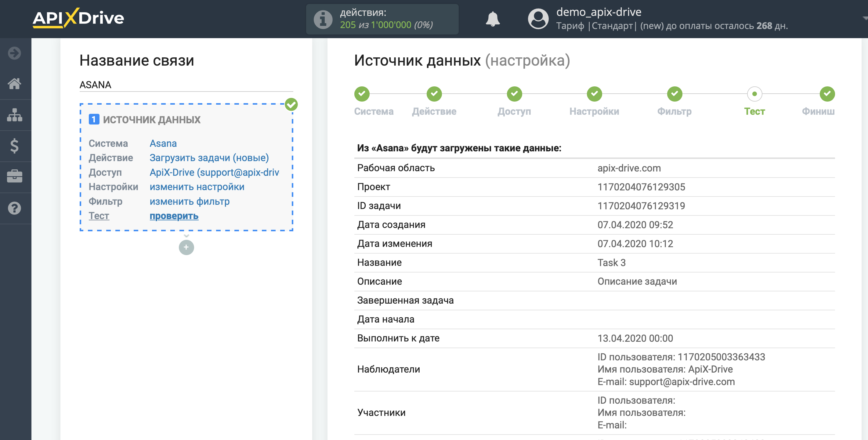This screenshot has width=868, height=440.
Task: Go to the Настройки step circle
Action: 595,94
